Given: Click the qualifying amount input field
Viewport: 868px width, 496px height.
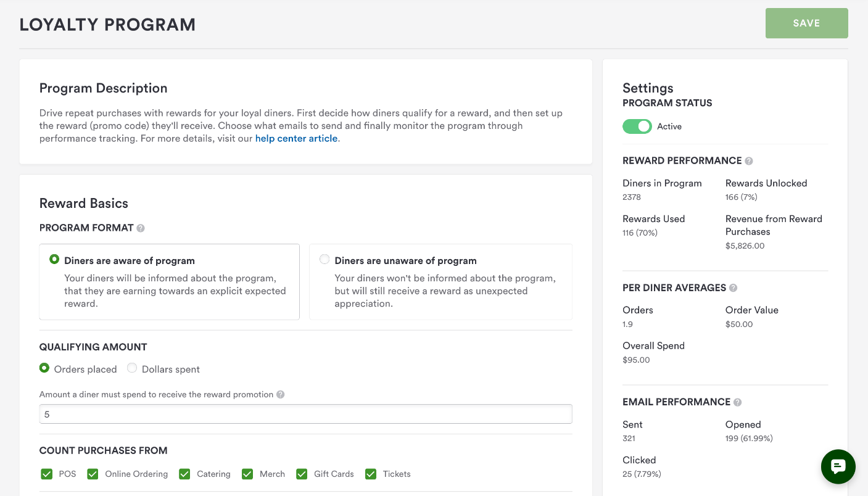Looking at the screenshot, I should point(305,414).
